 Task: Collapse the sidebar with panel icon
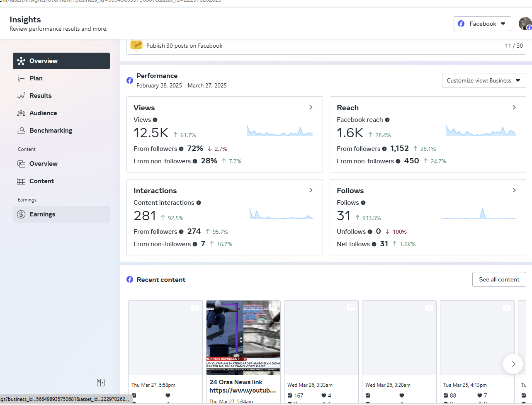click(101, 383)
